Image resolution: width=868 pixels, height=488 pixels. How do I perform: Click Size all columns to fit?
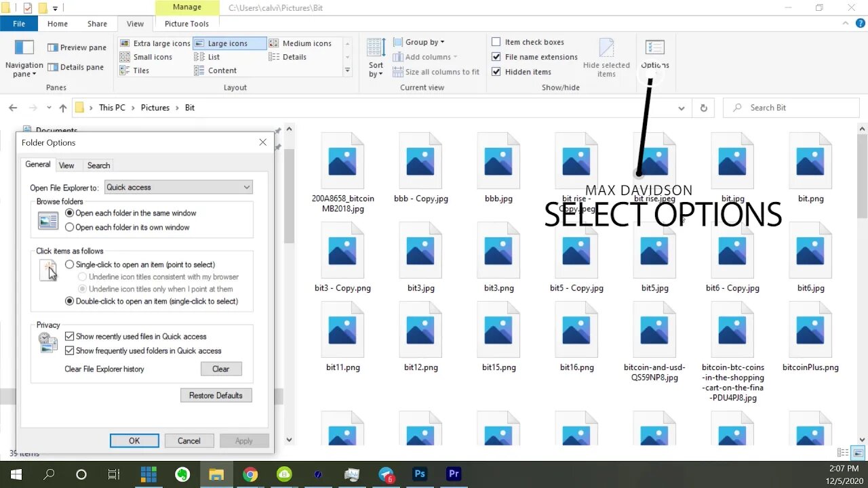[x=436, y=72]
